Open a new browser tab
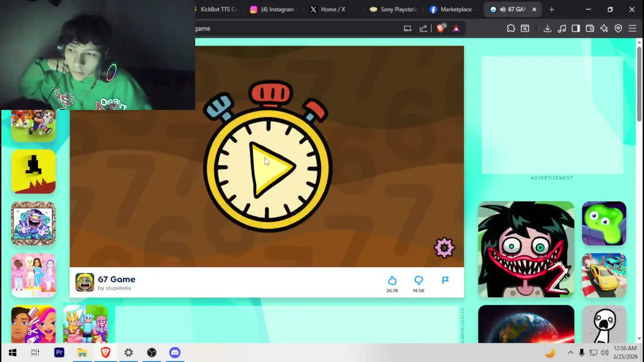 coord(551,9)
